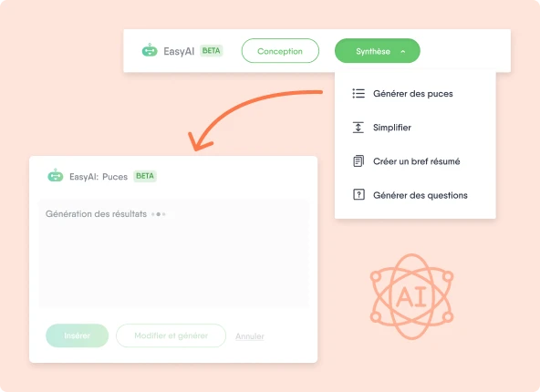Image resolution: width=540 pixels, height=392 pixels.
Task: Click the orange AI atom icon
Action: [x=412, y=296]
